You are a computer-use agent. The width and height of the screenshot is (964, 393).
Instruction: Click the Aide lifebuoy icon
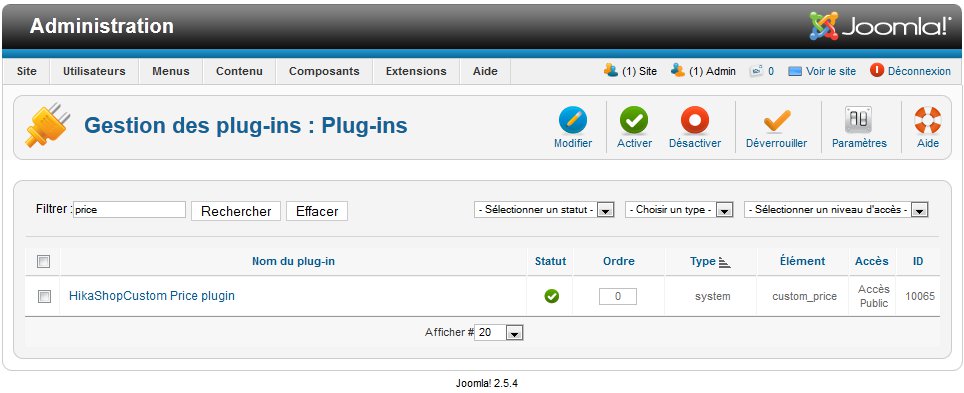point(928,120)
